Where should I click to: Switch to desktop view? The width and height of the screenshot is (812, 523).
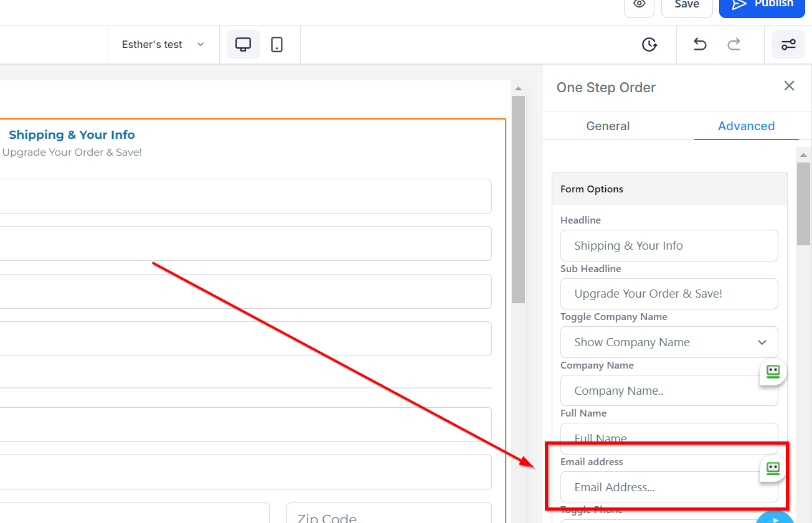243,44
